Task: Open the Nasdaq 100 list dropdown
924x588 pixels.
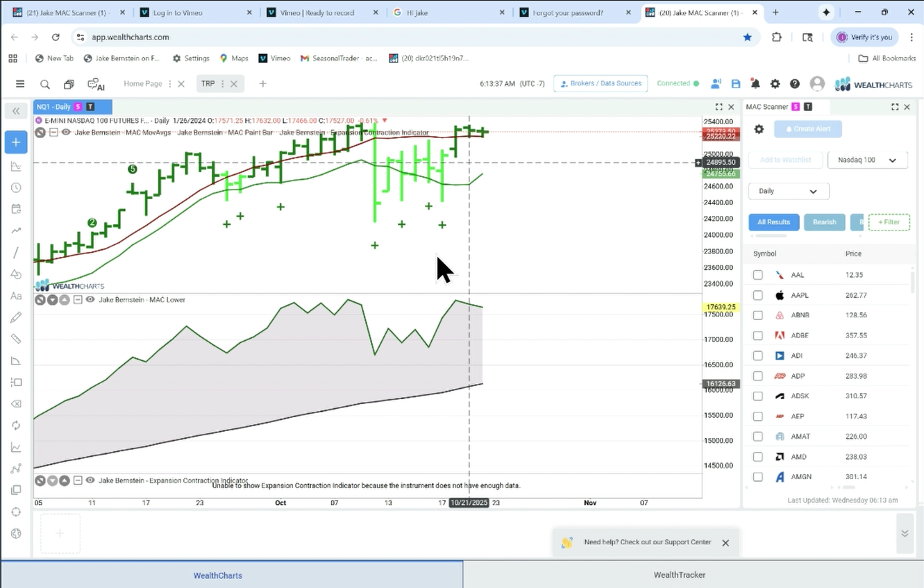Action: click(x=867, y=160)
